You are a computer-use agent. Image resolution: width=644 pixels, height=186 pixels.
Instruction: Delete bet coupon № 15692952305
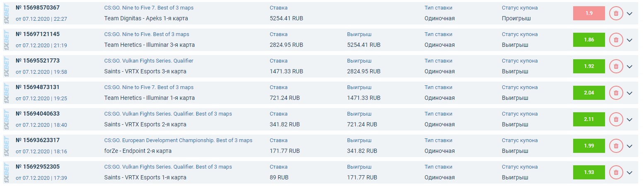(x=616, y=172)
